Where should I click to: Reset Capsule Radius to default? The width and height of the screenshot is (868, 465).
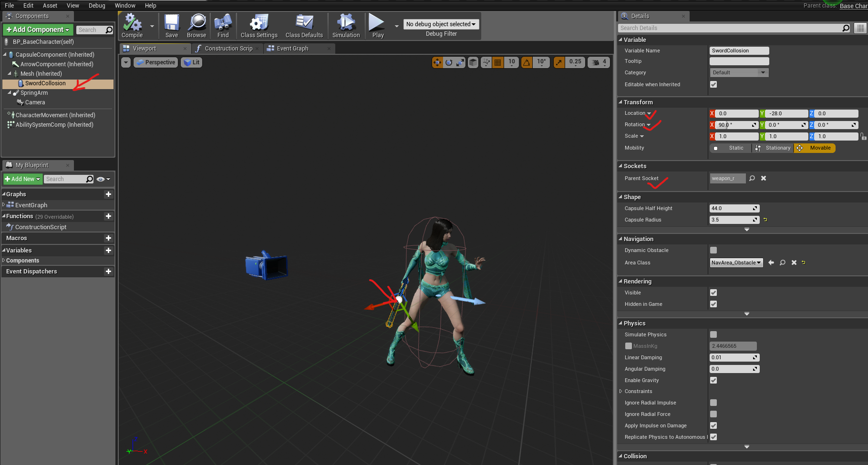click(x=765, y=220)
